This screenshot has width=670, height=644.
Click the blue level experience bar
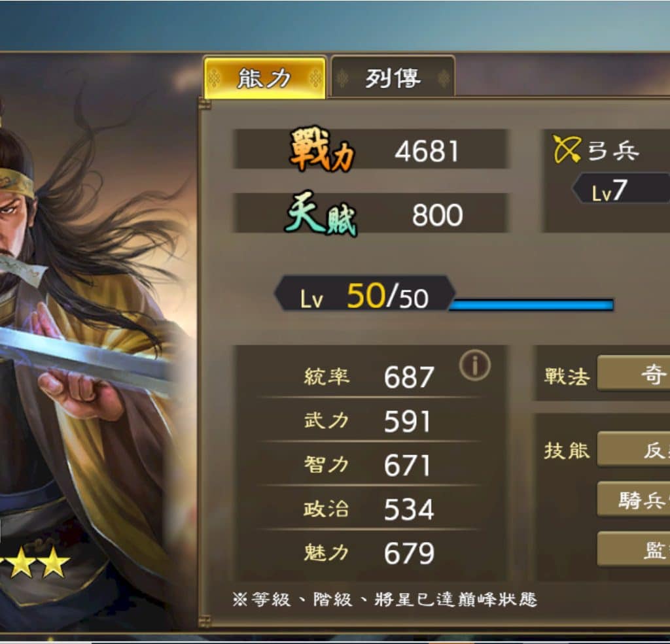531,305
